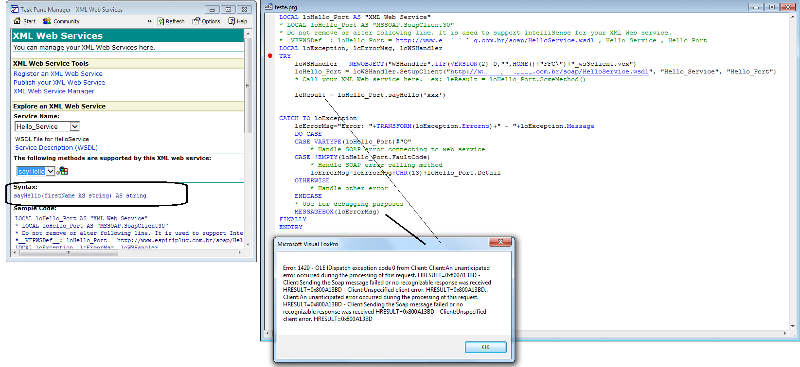This screenshot has width=800, height=367.
Task: Click the CASE VARTYPE(loHello_Port) line
Action: click(353, 141)
